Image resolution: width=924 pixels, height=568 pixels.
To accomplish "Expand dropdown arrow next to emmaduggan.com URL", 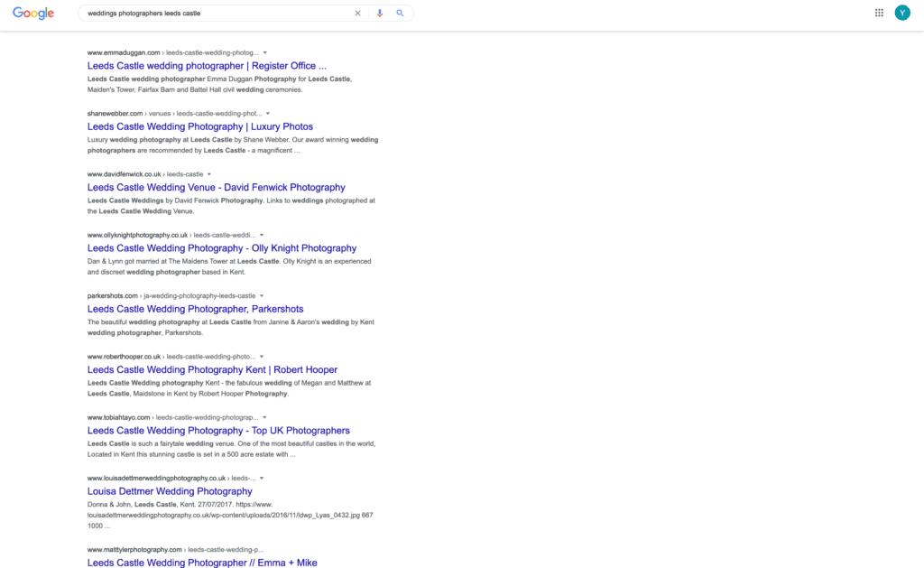I will 265,52.
